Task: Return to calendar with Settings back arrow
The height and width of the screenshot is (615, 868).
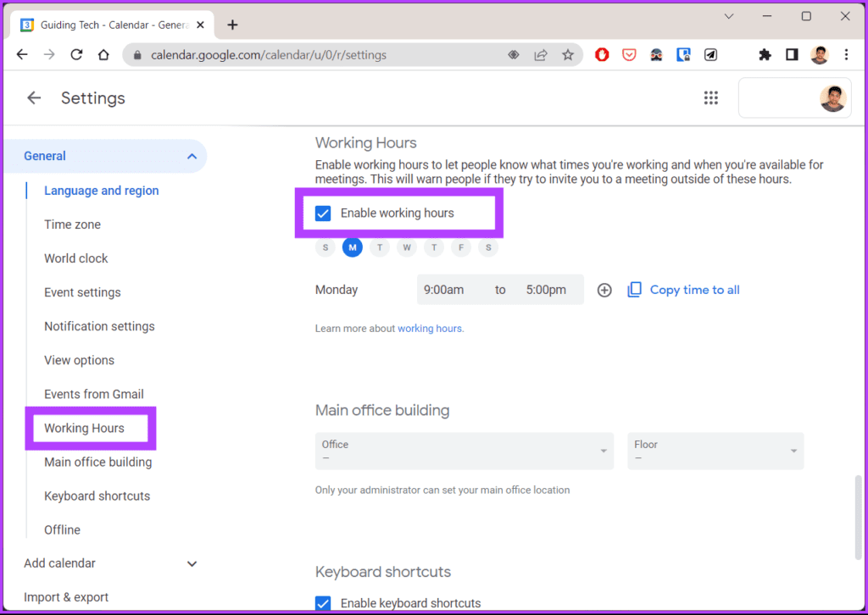Action: point(34,98)
